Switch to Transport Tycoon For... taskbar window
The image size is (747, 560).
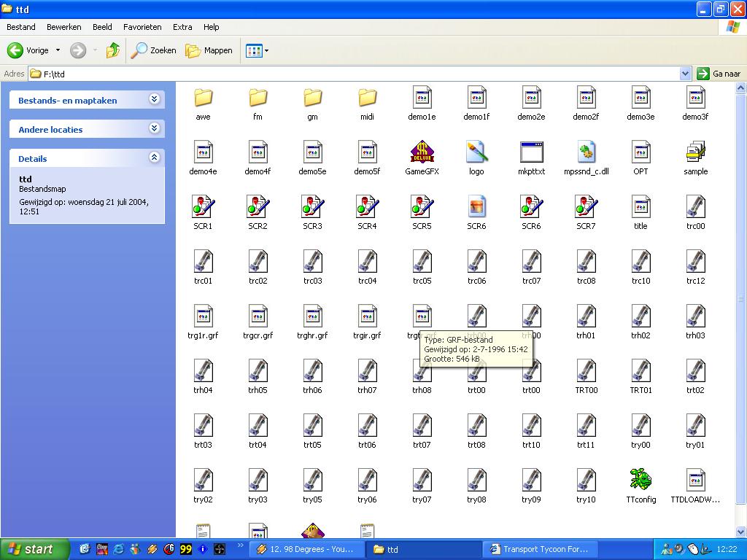click(x=540, y=549)
